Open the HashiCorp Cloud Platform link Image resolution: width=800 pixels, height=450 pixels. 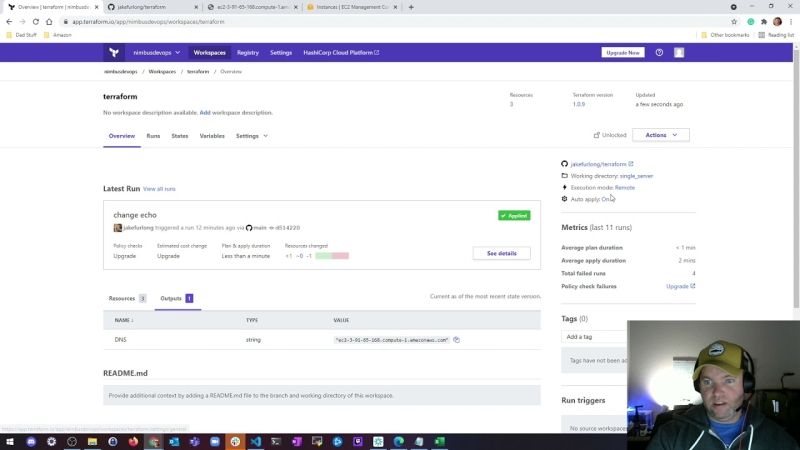tap(341, 53)
